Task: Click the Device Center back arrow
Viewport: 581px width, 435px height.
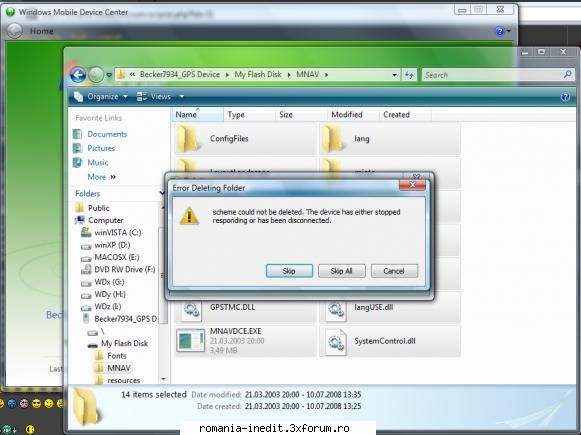Action: coord(15,31)
